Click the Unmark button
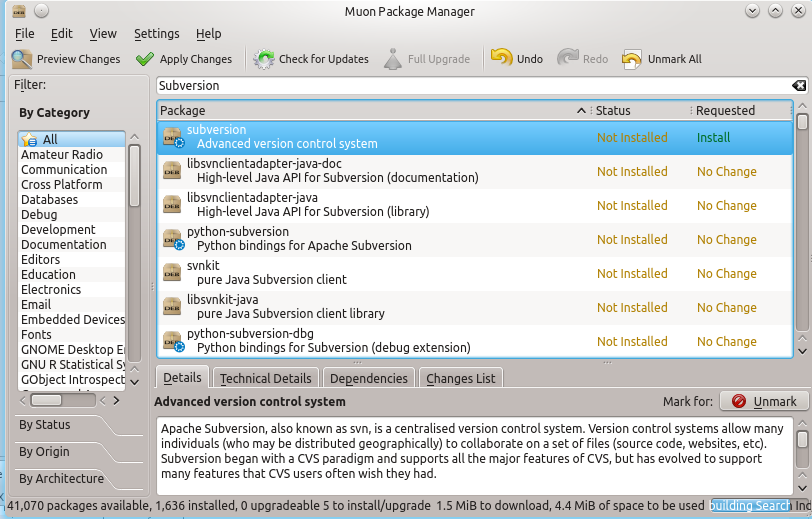Screen dimensions: 812x519 [764, 401]
